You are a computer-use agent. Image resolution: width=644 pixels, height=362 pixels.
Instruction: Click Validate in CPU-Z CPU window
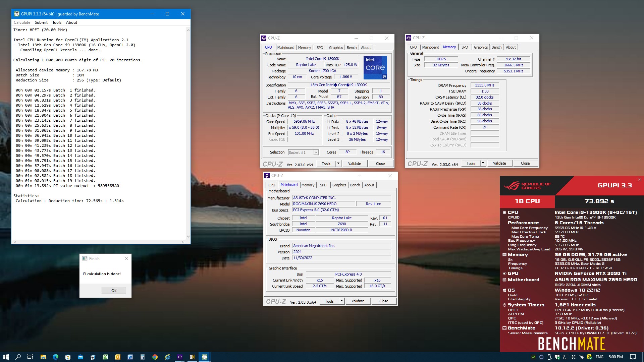[x=355, y=164]
